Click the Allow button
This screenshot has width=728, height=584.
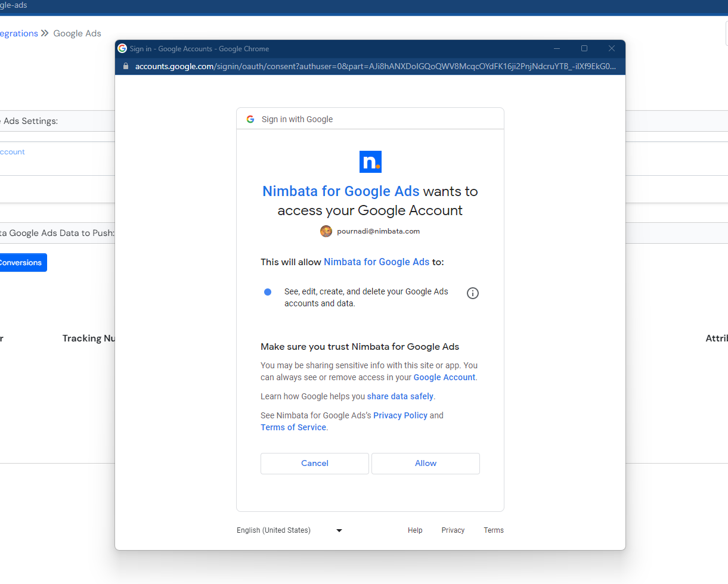click(x=426, y=463)
